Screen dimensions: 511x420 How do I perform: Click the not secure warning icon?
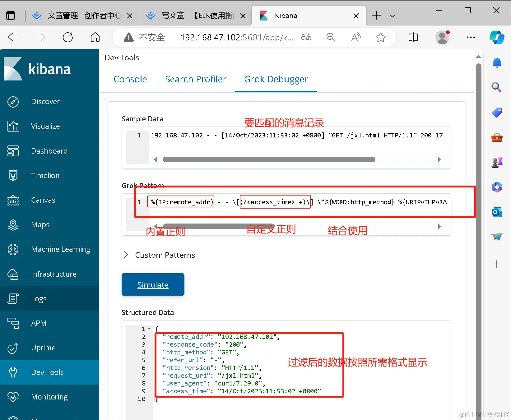(128, 37)
